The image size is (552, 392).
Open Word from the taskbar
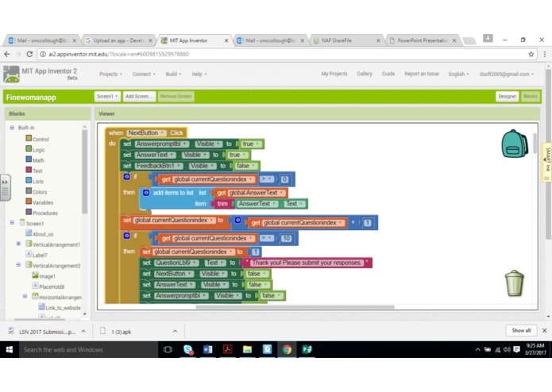point(208,349)
